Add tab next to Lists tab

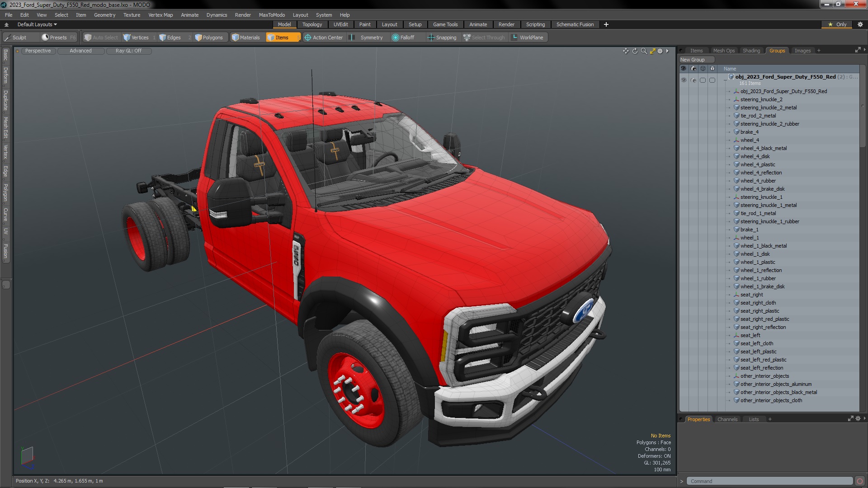pos(770,419)
